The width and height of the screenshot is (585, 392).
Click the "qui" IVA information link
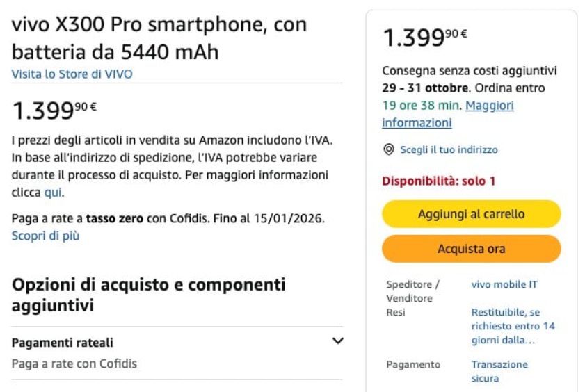[x=53, y=192]
